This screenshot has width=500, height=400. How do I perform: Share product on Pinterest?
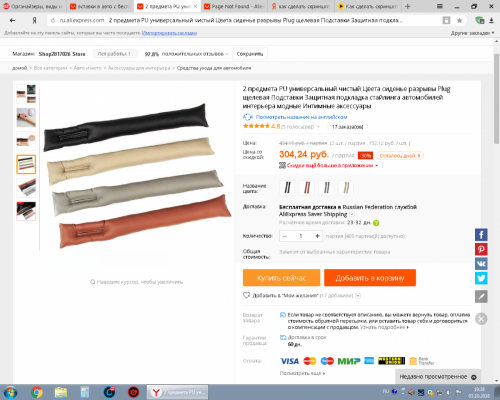point(481,249)
